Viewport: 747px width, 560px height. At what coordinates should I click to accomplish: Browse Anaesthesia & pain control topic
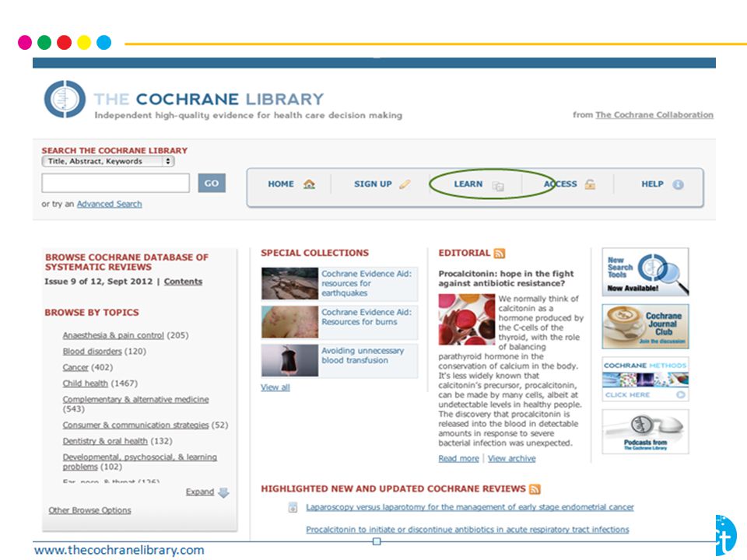(114, 335)
